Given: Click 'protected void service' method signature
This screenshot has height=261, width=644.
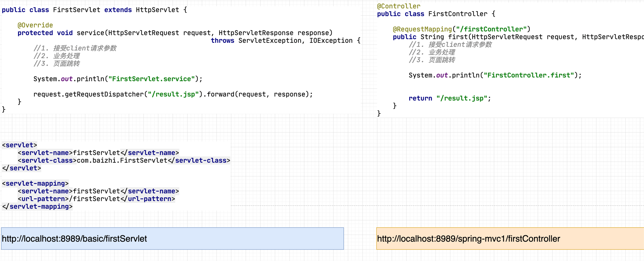Looking at the screenshot, I should [x=175, y=33].
